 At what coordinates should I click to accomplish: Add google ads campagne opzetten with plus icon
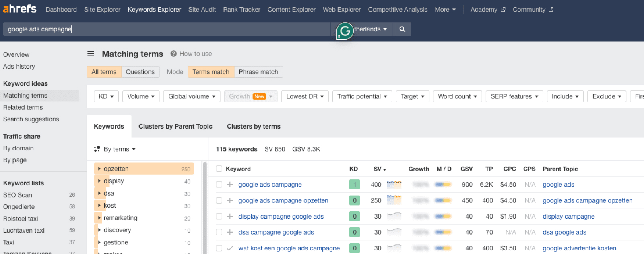pyautogui.click(x=230, y=200)
